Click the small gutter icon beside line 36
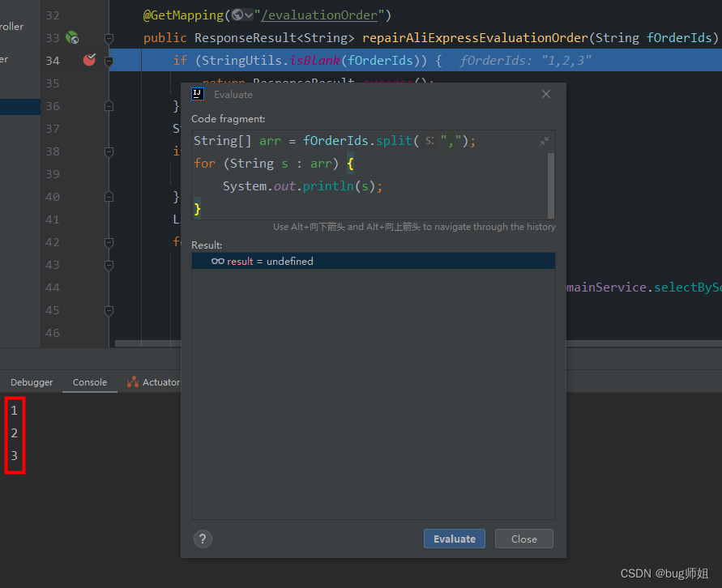Screen dimensions: 722x588 coord(108,106)
